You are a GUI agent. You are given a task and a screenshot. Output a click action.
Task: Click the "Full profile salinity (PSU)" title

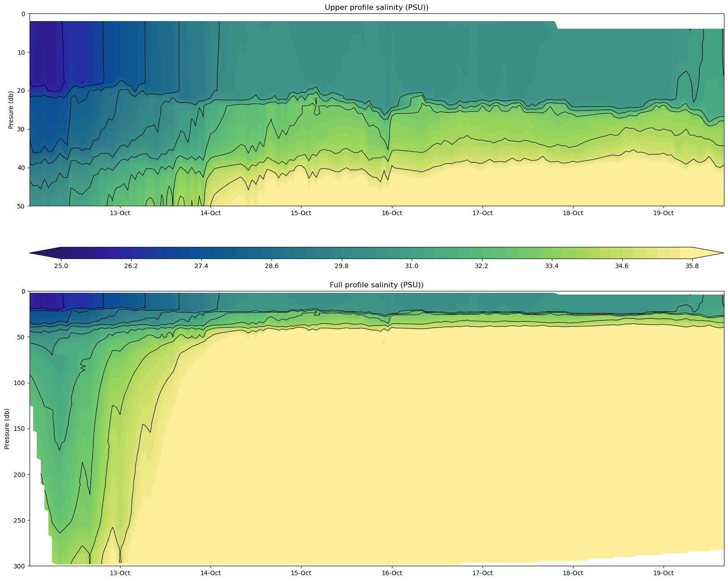(376, 285)
